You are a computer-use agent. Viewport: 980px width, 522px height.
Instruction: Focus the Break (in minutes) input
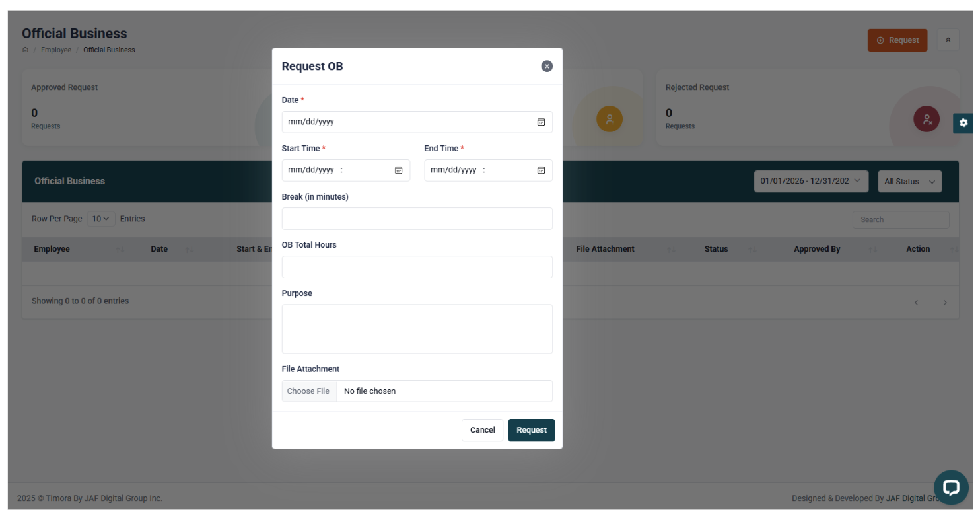pos(417,219)
